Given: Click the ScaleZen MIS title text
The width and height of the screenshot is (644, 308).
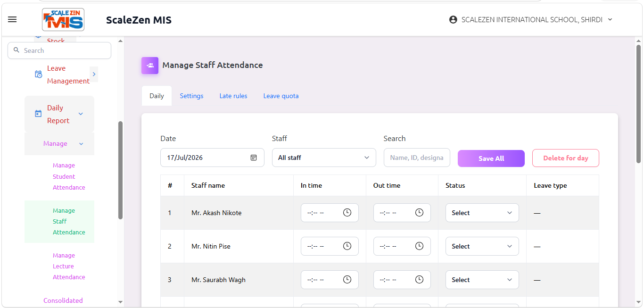Looking at the screenshot, I should tap(139, 20).
